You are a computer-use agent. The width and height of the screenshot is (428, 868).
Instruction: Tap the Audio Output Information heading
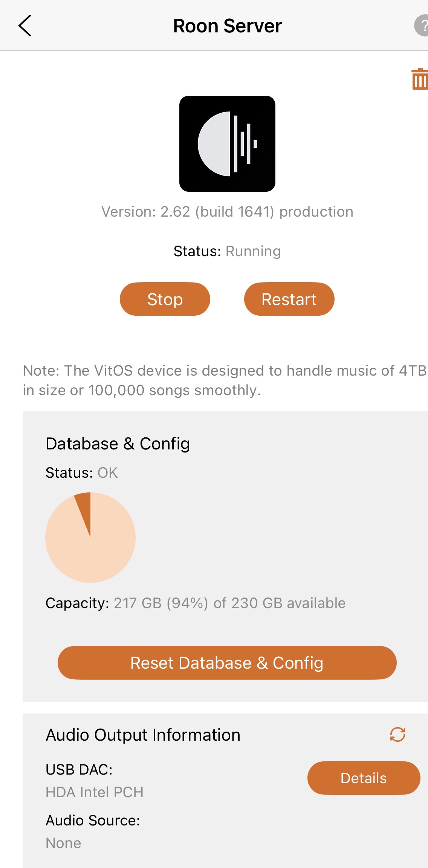(x=143, y=735)
